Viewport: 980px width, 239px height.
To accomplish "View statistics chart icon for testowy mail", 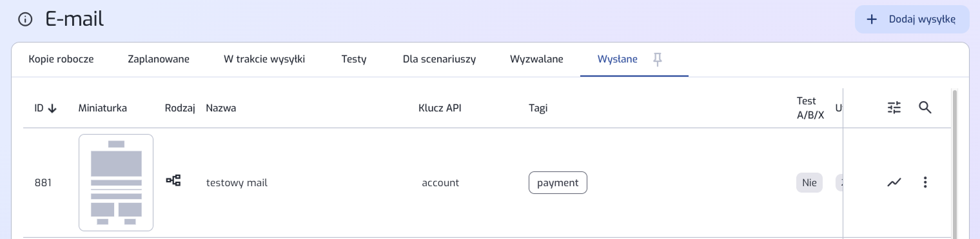I will [x=894, y=182].
